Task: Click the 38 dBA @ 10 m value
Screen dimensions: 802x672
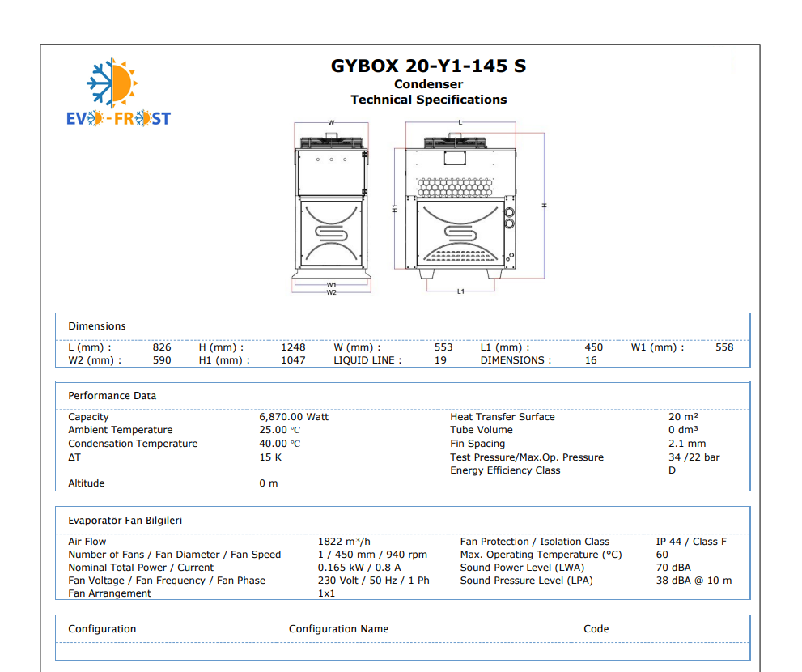Action: click(x=694, y=581)
